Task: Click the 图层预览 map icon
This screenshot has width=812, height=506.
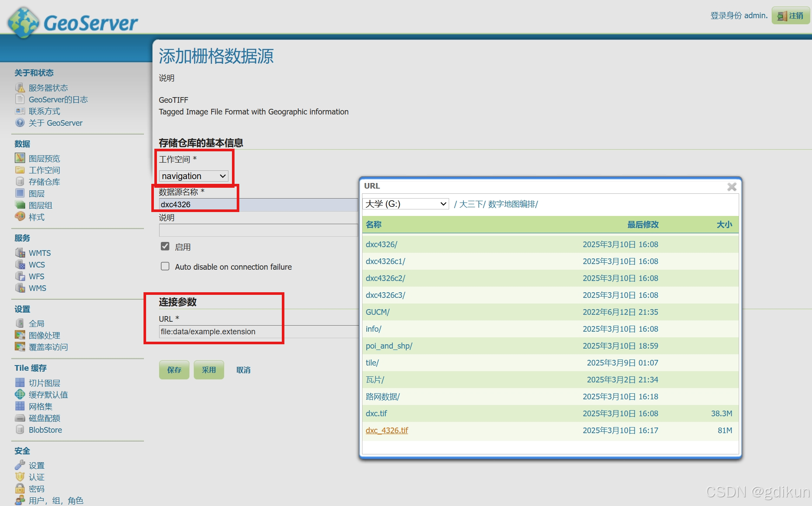Action: click(x=20, y=158)
